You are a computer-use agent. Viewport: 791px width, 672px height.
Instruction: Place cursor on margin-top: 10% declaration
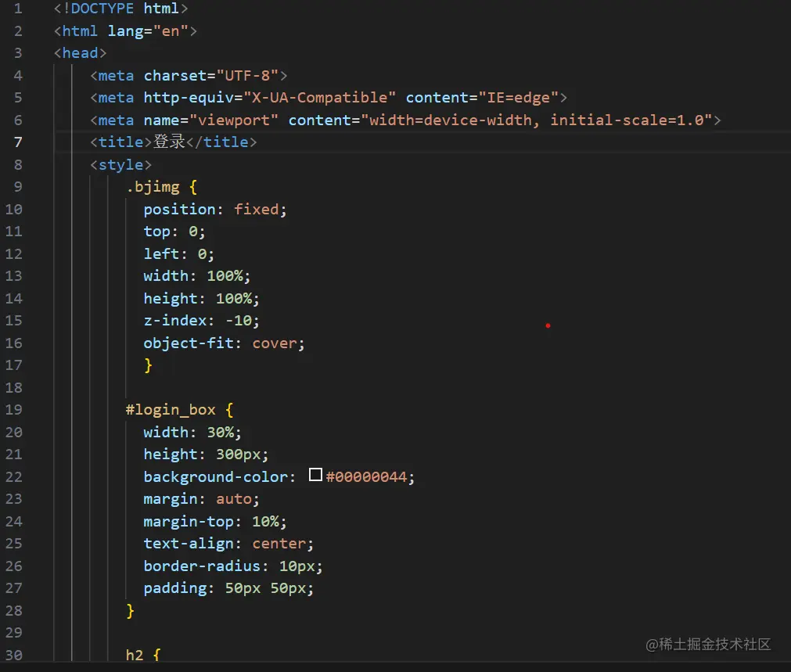click(x=215, y=521)
